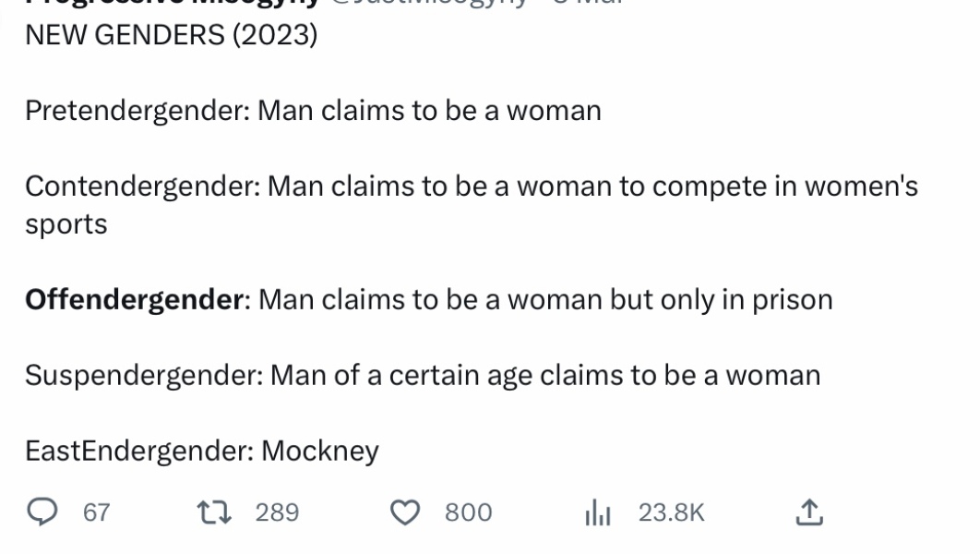The image size is (980, 554).
Task: Click the repost count of 289
Action: (x=276, y=512)
